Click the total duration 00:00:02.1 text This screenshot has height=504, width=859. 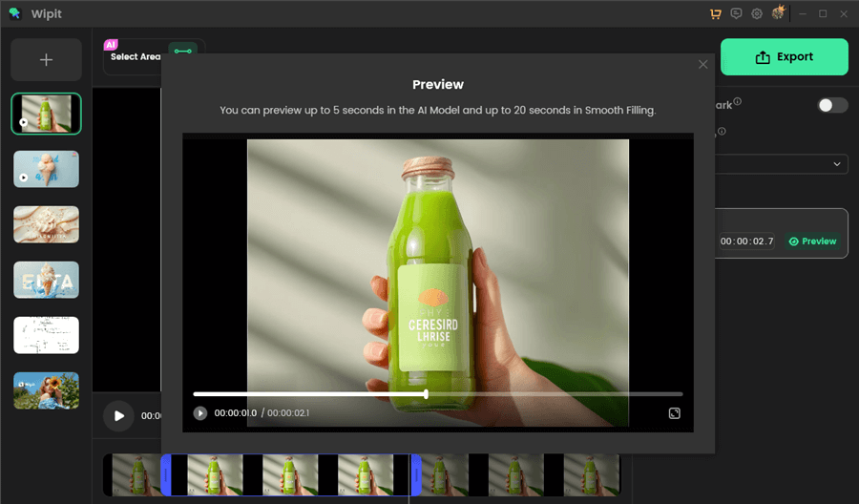click(288, 413)
